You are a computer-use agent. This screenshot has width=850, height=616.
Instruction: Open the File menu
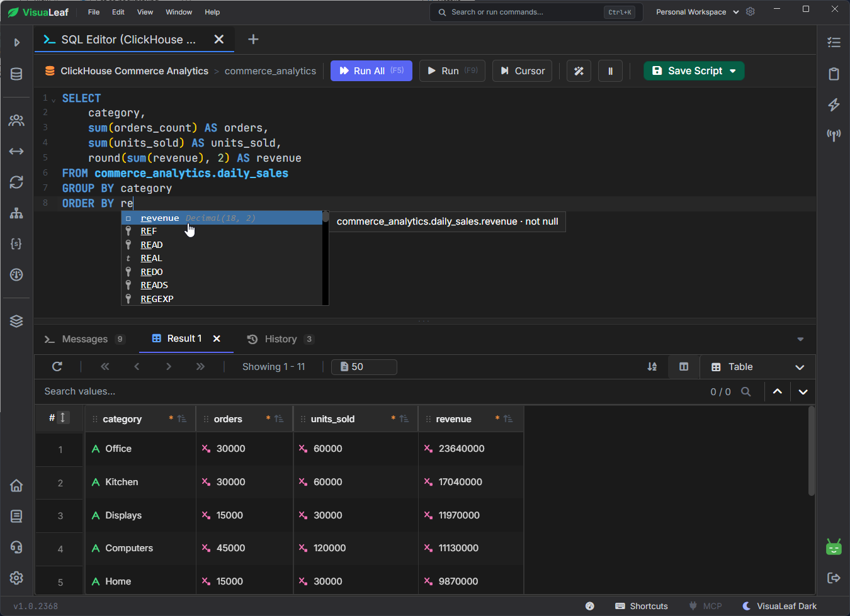tap(94, 12)
